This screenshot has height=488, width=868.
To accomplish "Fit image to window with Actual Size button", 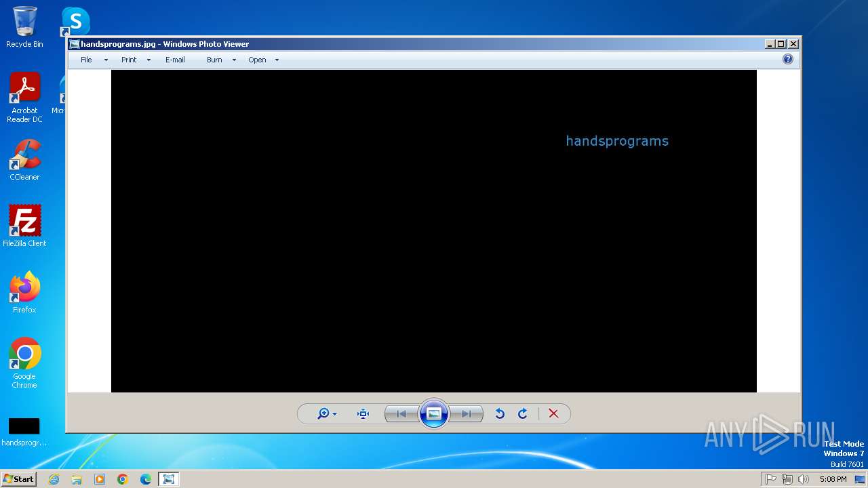I will [363, 413].
